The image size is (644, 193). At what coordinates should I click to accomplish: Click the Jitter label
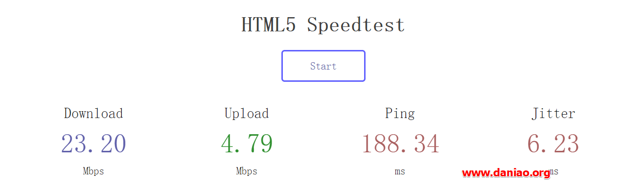pyautogui.click(x=553, y=114)
